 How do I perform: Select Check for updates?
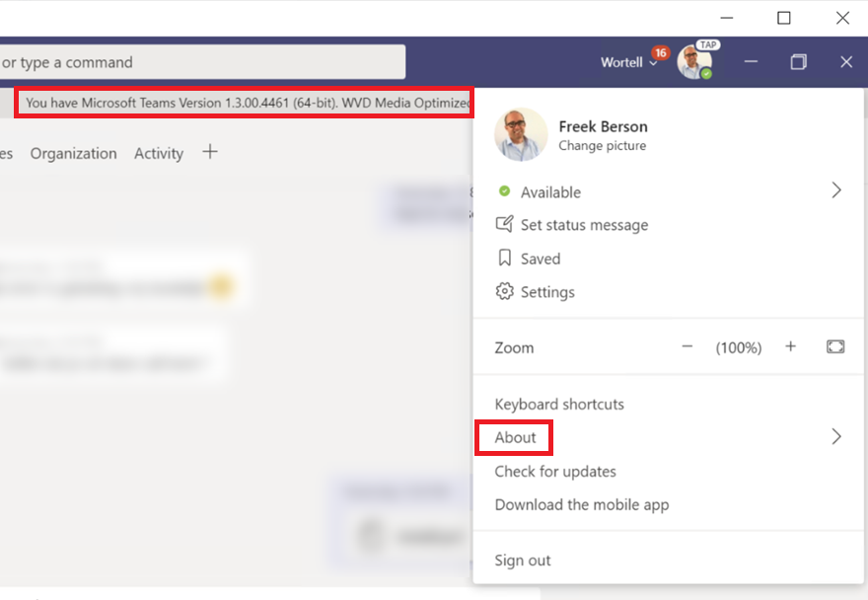pyautogui.click(x=555, y=472)
